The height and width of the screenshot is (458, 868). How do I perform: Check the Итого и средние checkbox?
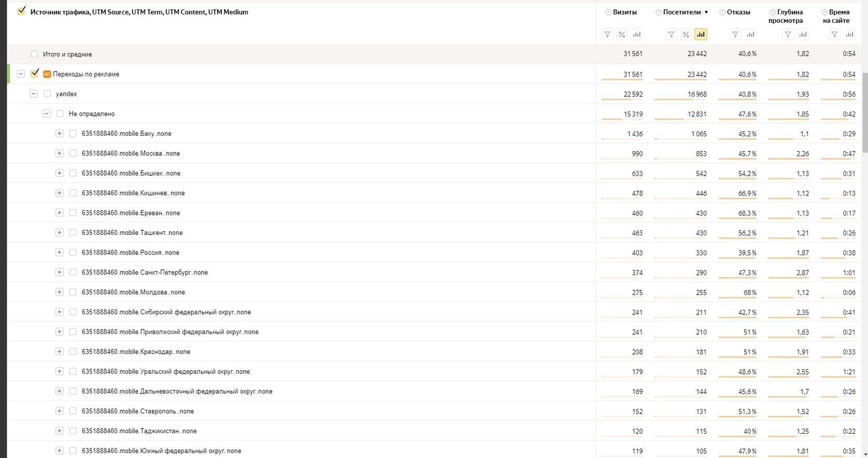click(34, 54)
